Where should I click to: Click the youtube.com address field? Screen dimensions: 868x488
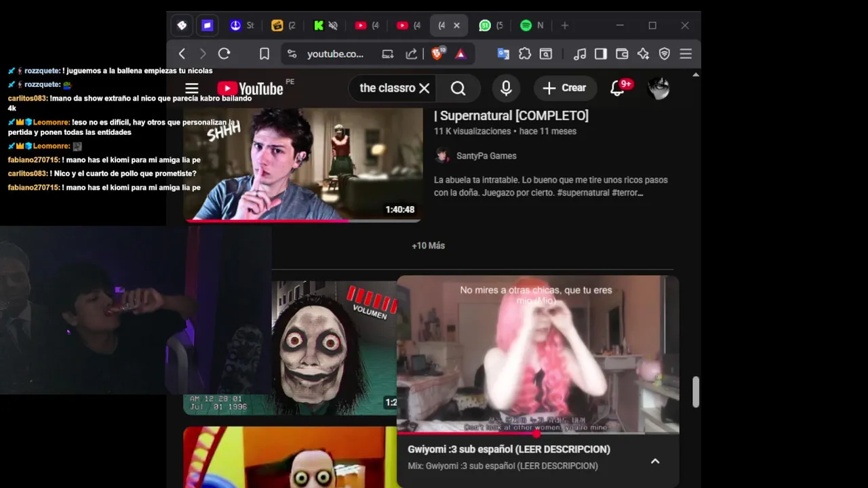335,54
